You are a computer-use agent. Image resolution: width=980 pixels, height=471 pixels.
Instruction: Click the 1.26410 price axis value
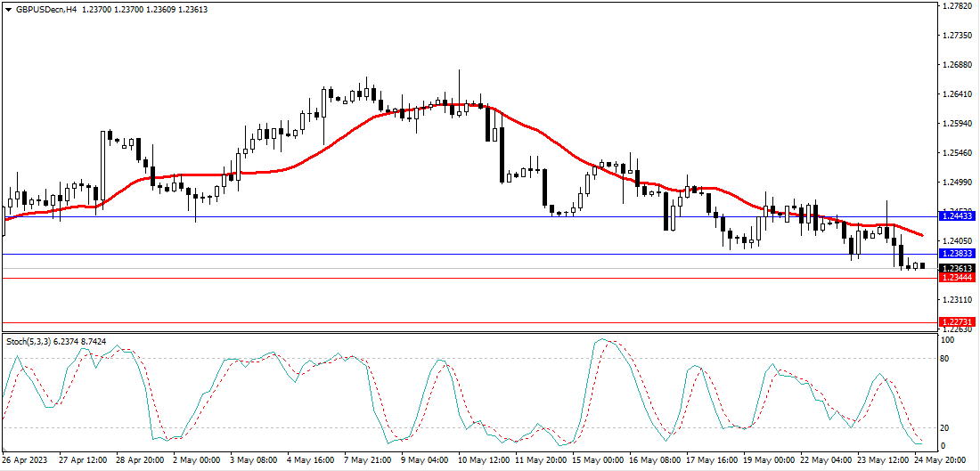click(x=958, y=94)
